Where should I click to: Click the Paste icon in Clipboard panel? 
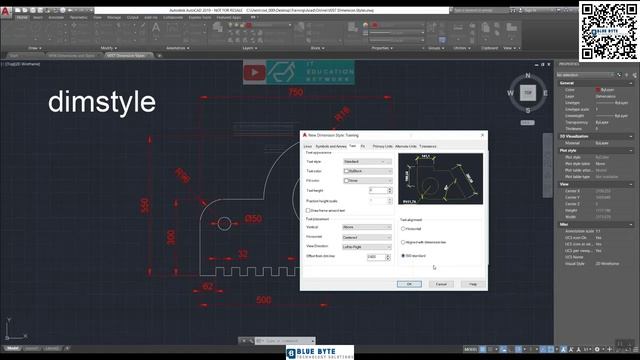[x=485, y=28]
